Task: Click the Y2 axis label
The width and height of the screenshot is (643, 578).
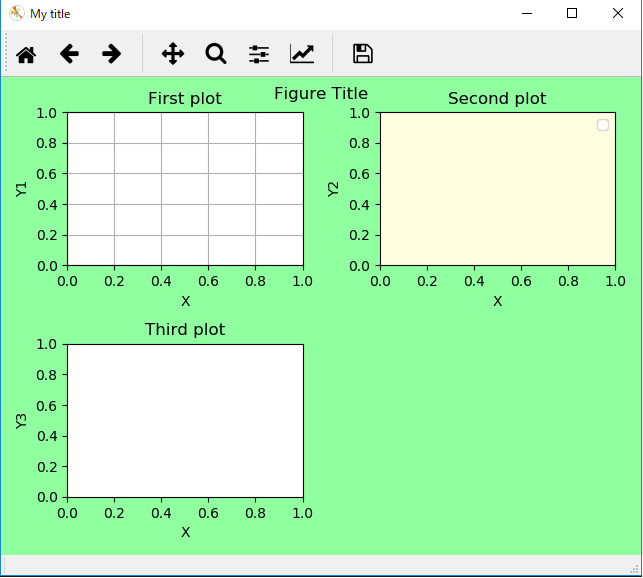Action: pyautogui.click(x=333, y=189)
